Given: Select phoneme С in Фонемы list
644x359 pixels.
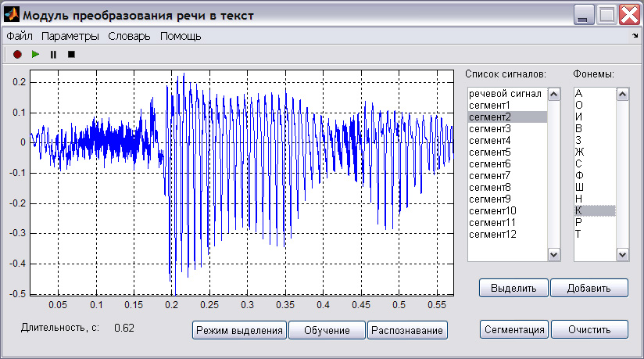Looking at the screenshot, I should pyautogui.click(x=595, y=163).
